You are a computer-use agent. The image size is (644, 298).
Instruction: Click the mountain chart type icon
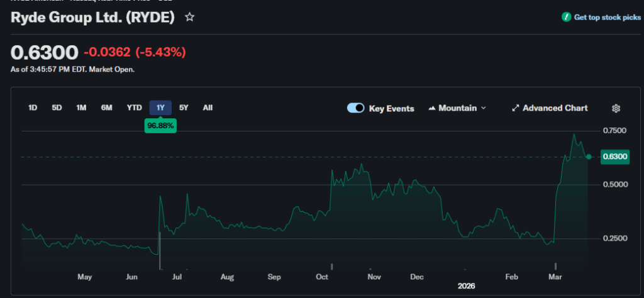tap(432, 108)
